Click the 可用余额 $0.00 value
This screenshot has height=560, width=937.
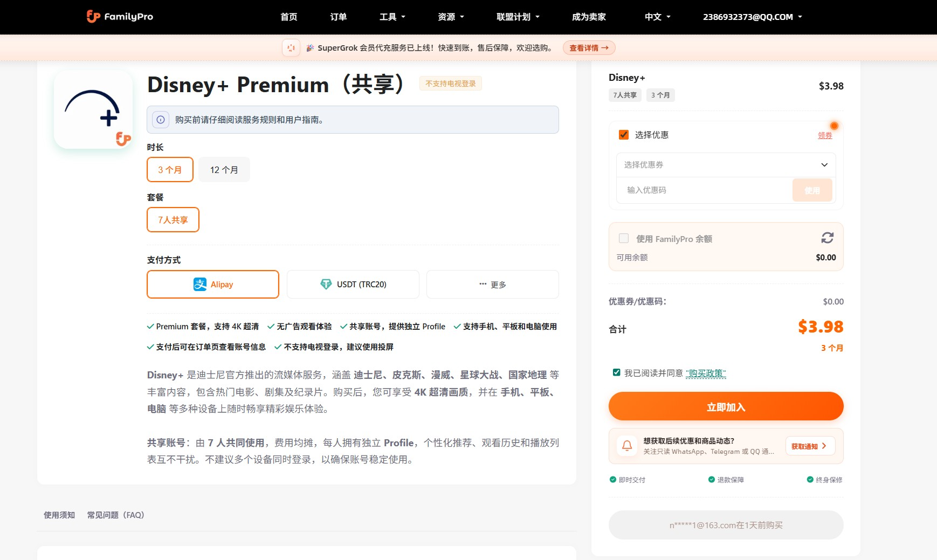(x=826, y=258)
